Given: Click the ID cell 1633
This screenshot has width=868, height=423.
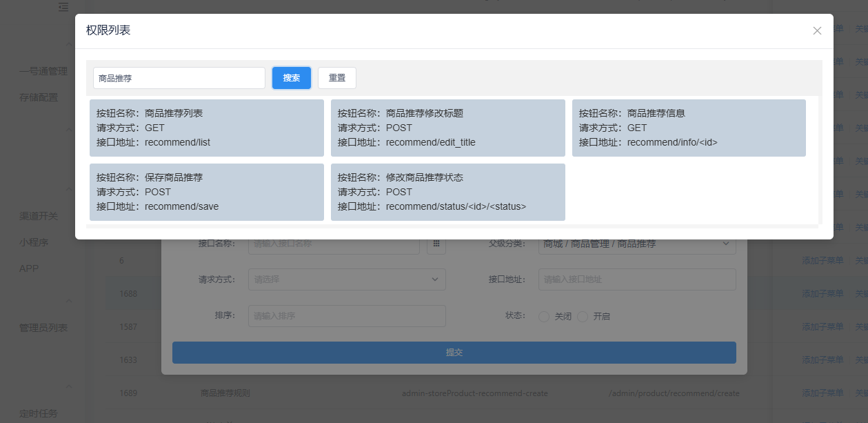Looking at the screenshot, I should [128, 360].
